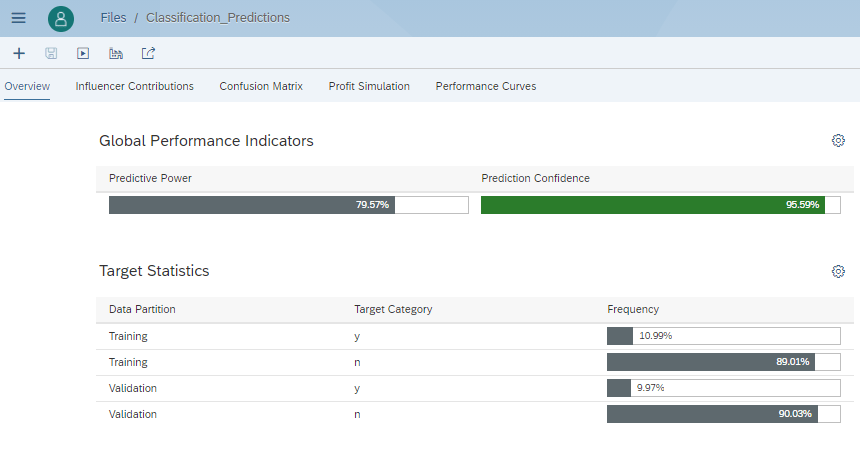The image size is (860, 451).
Task: Click the export share icon
Action: click(148, 53)
